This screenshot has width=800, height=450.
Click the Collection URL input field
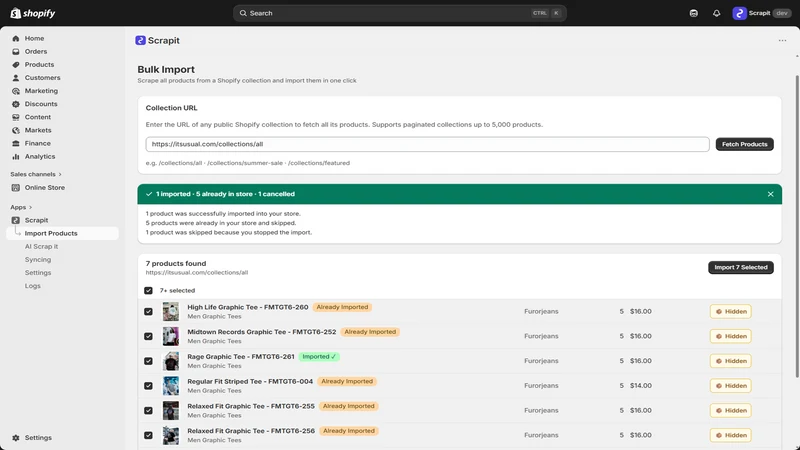pos(427,144)
